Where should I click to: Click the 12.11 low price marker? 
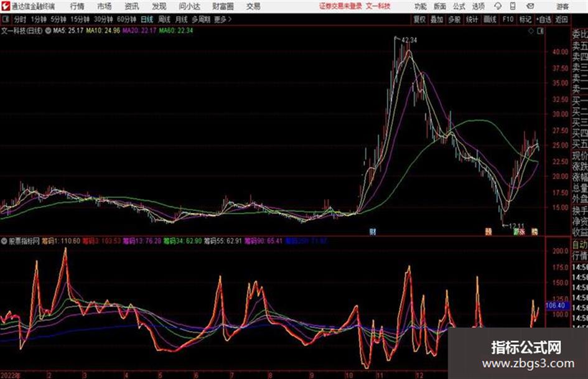coord(516,226)
